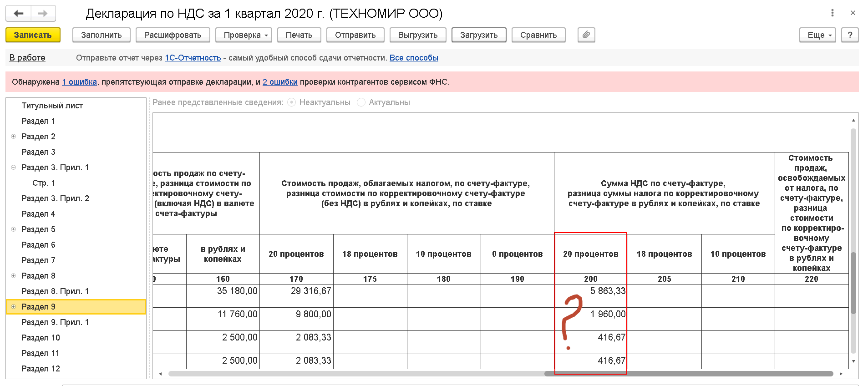Go back with the left arrow button
Viewport: 868px width, 386px height.
point(19,14)
